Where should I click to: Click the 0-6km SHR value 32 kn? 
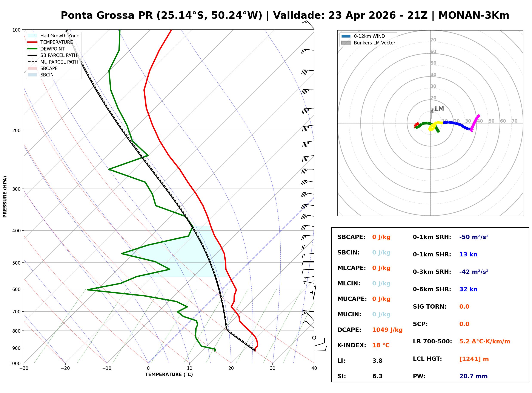[x=468, y=289]
